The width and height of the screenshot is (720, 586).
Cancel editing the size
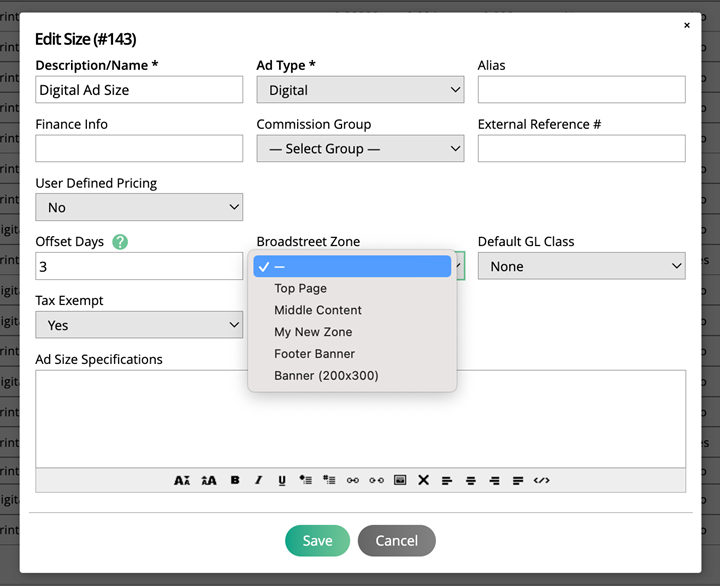(x=396, y=541)
